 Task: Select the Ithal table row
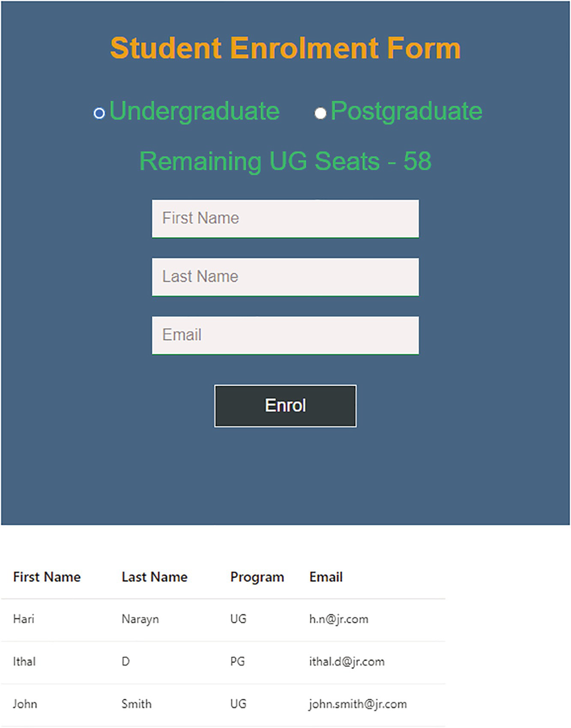[25, 662]
